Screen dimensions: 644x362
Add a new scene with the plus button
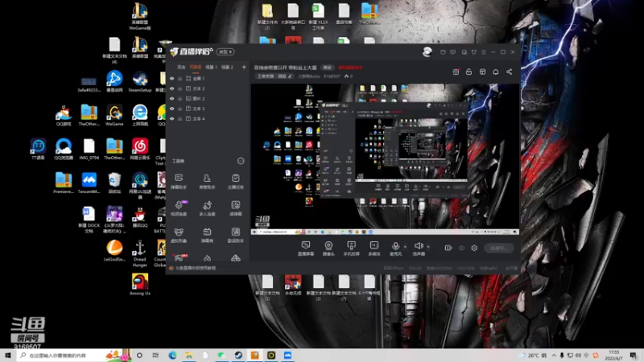[x=244, y=67]
